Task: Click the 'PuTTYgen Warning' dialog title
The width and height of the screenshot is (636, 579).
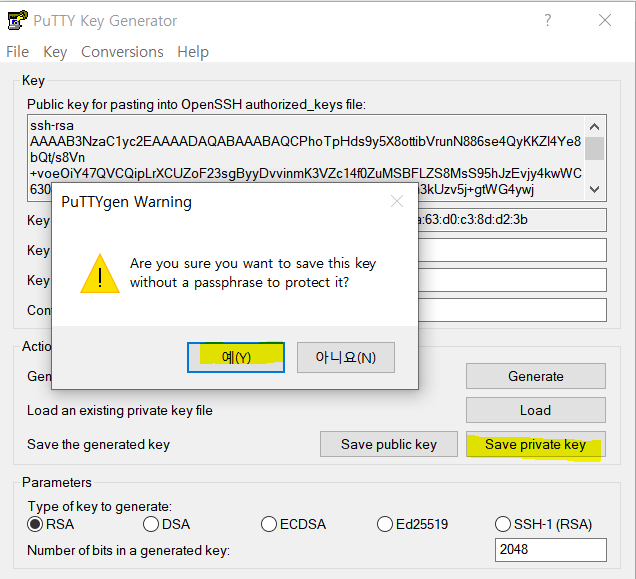Action: point(126,202)
